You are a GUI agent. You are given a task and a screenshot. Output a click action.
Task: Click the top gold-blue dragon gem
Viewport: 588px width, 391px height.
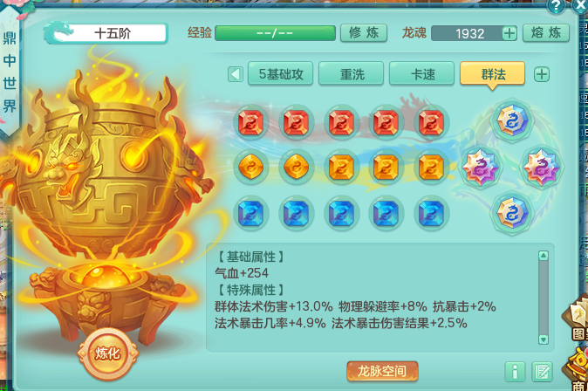[512, 120]
